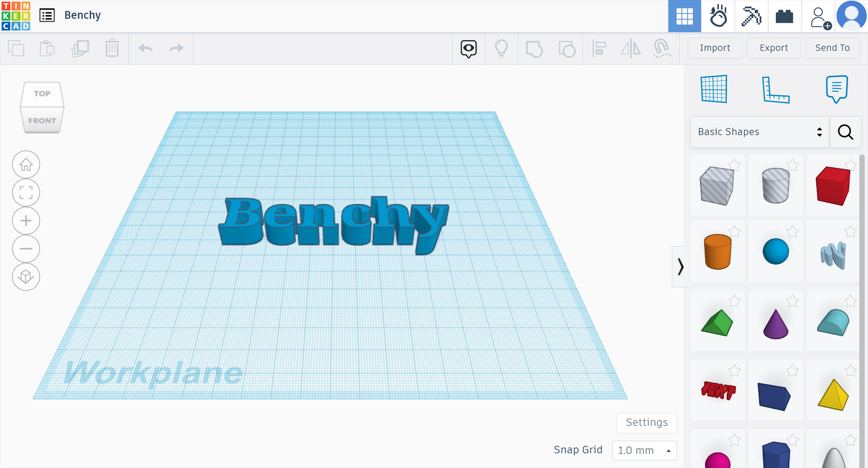Favorite the yellow Pyramid star
Viewport: 868px width, 468px height.
coord(850,370)
